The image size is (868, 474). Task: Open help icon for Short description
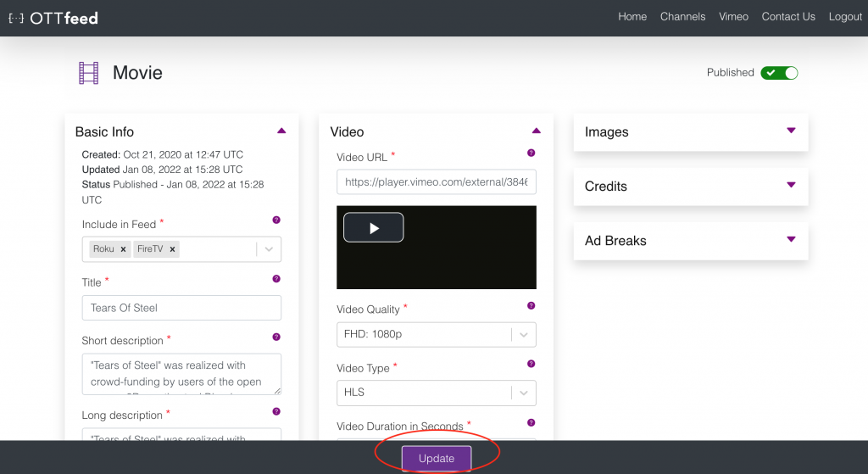pyautogui.click(x=276, y=337)
